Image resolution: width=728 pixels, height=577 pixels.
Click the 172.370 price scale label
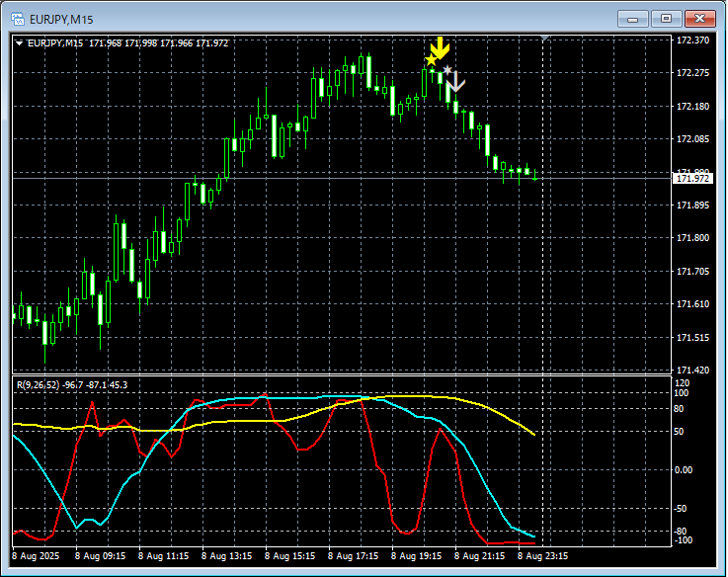[x=692, y=41]
